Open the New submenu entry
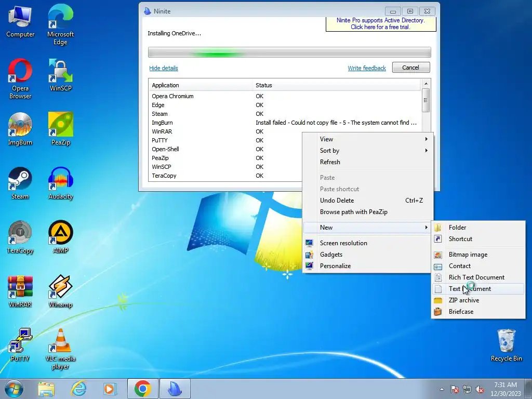This screenshot has height=399, width=532. coord(368,228)
